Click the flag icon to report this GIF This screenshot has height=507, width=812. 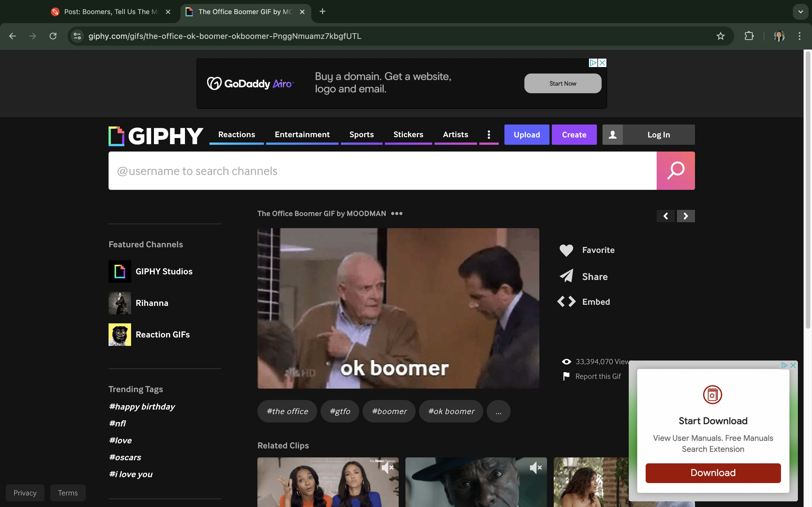(566, 376)
